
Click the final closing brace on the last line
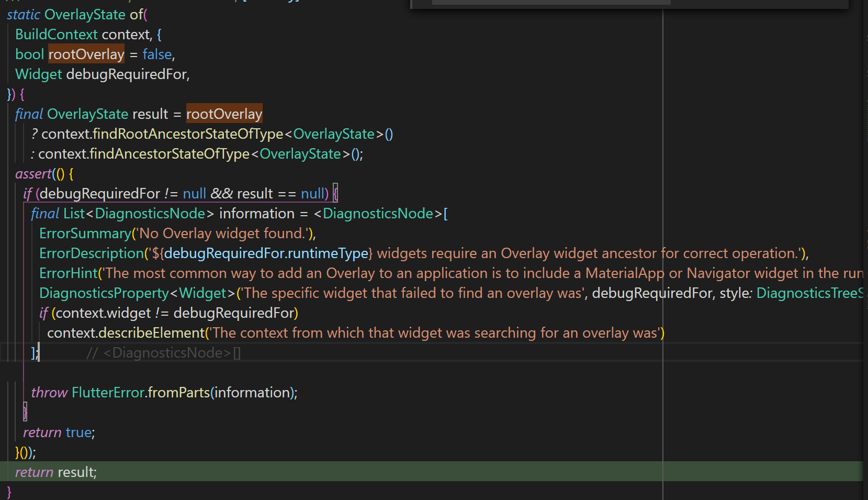pos(9,492)
